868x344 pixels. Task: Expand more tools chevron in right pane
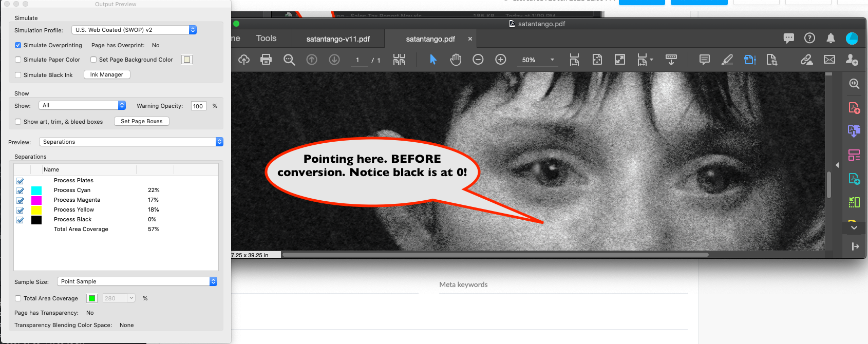pos(854,227)
